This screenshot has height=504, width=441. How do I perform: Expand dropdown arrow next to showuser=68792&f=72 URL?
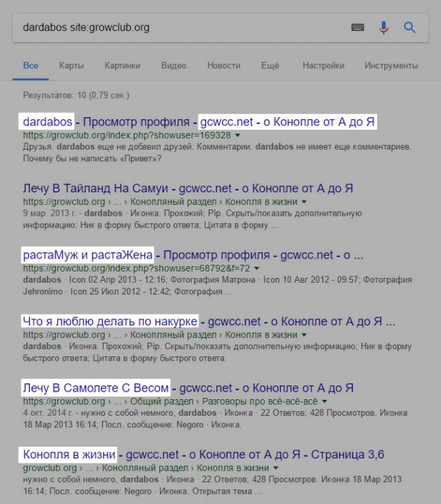(256, 268)
